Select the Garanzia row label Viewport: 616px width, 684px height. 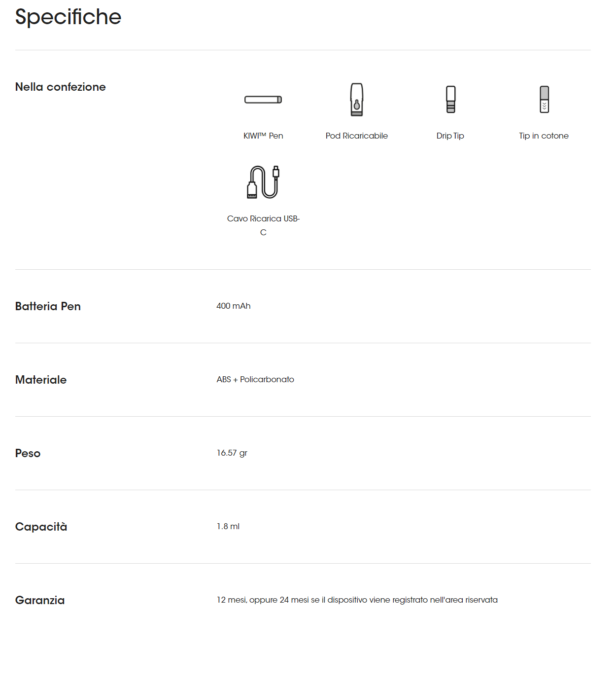pos(40,600)
